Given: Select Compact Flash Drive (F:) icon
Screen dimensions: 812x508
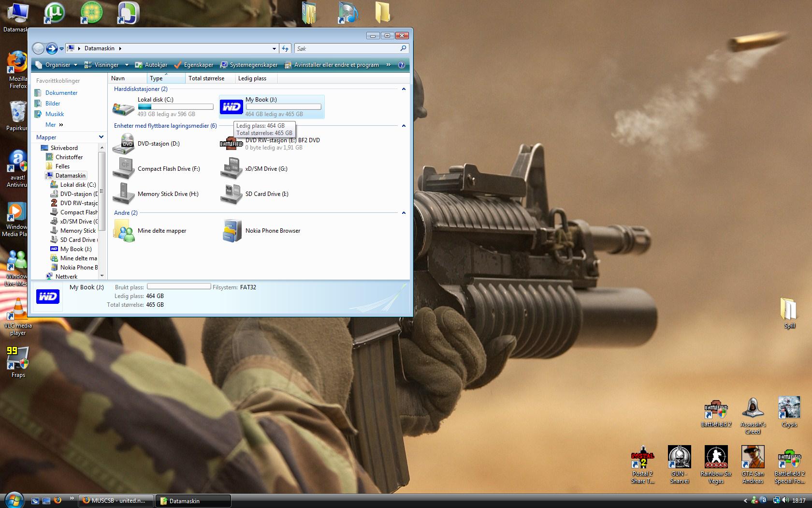Looking at the screenshot, I should pos(124,169).
